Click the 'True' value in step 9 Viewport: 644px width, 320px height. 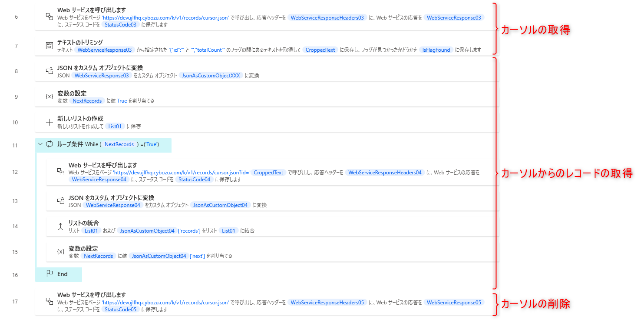(122, 101)
